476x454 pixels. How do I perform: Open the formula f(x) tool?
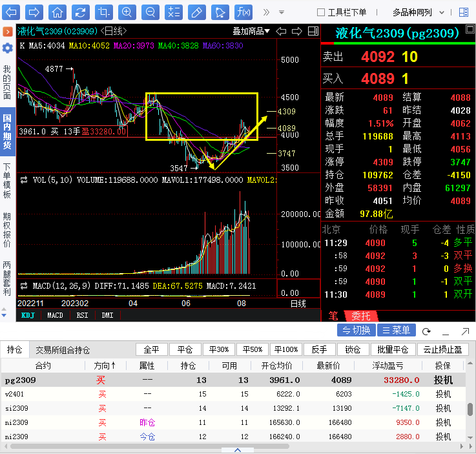(x=243, y=12)
